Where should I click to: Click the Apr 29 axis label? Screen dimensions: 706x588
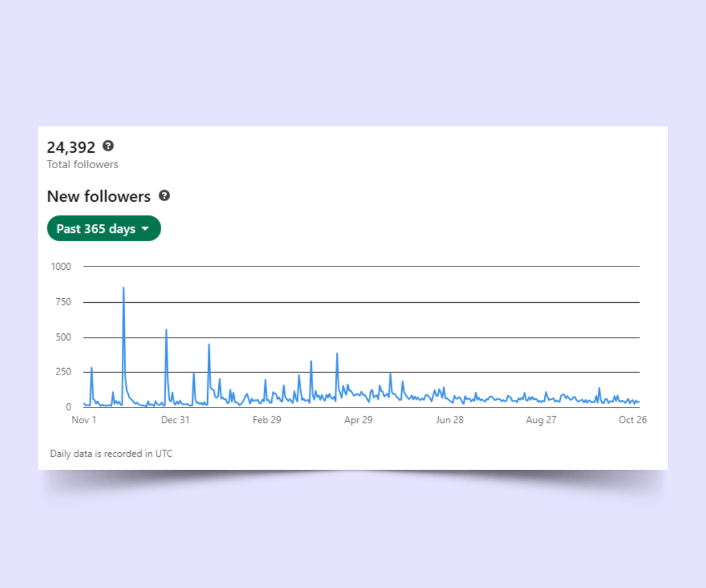(358, 420)
